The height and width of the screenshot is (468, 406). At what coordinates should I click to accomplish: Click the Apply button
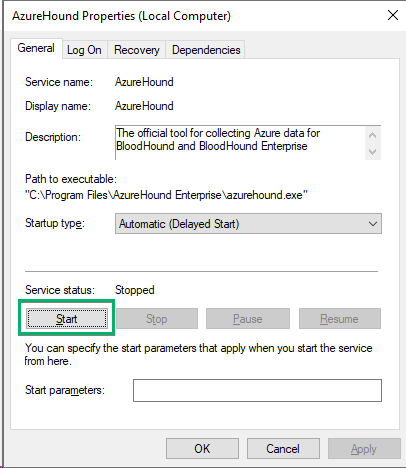coord(364,449)
